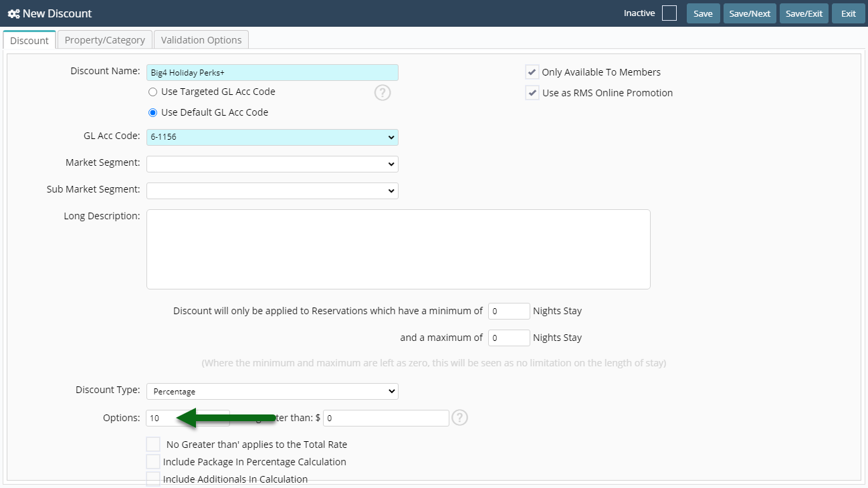Click the Discount Name field
This screenshot has height=488, width=868.
[x=272, y=72]
